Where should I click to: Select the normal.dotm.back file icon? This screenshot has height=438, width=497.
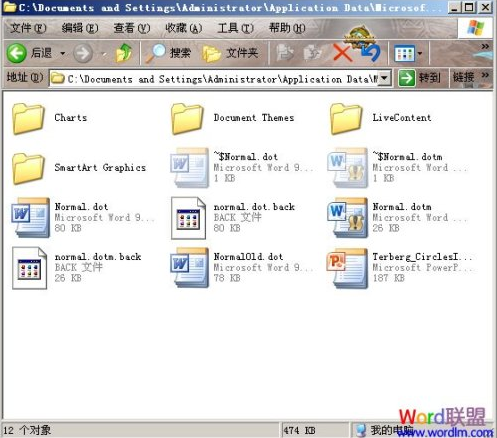(x=29, y=268)
